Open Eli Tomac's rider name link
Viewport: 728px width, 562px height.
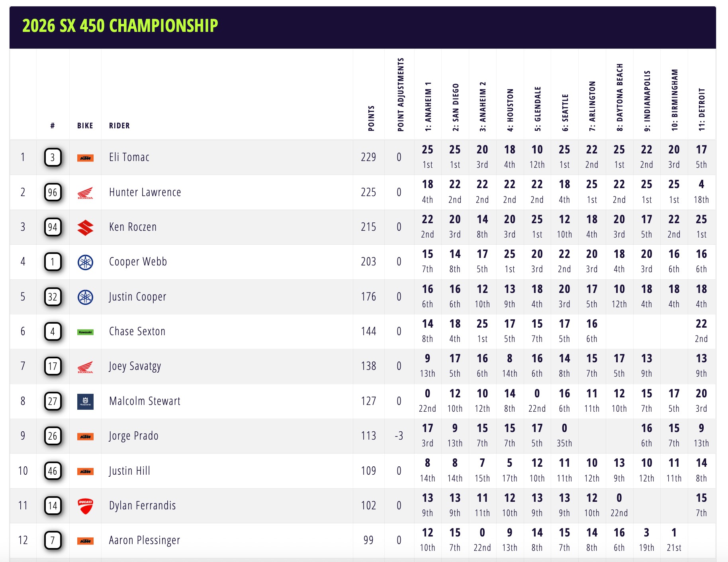point(129,157)
